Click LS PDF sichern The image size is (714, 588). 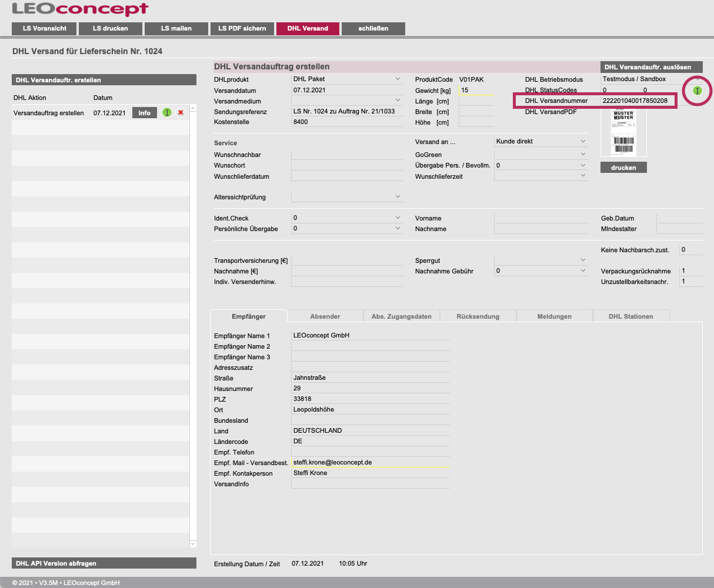coord(242,28)
